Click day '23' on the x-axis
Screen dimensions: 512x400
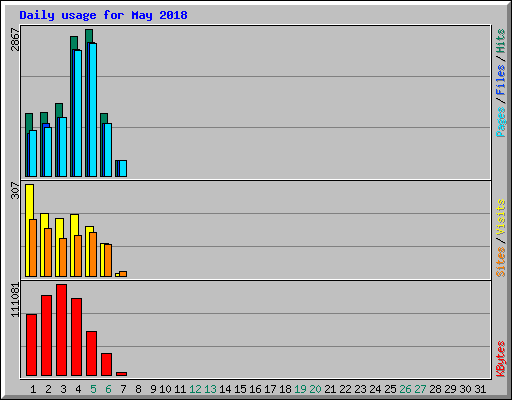click(360, 389)
